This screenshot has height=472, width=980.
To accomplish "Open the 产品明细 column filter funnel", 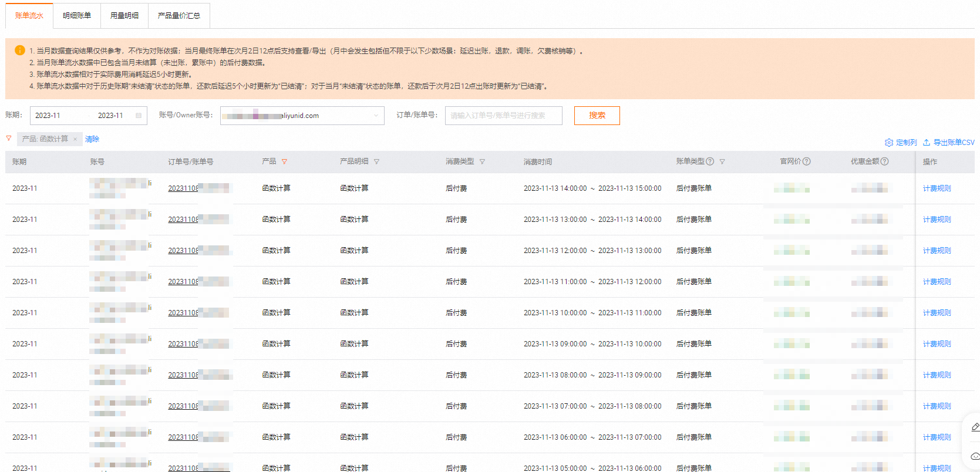I will 376,161.
